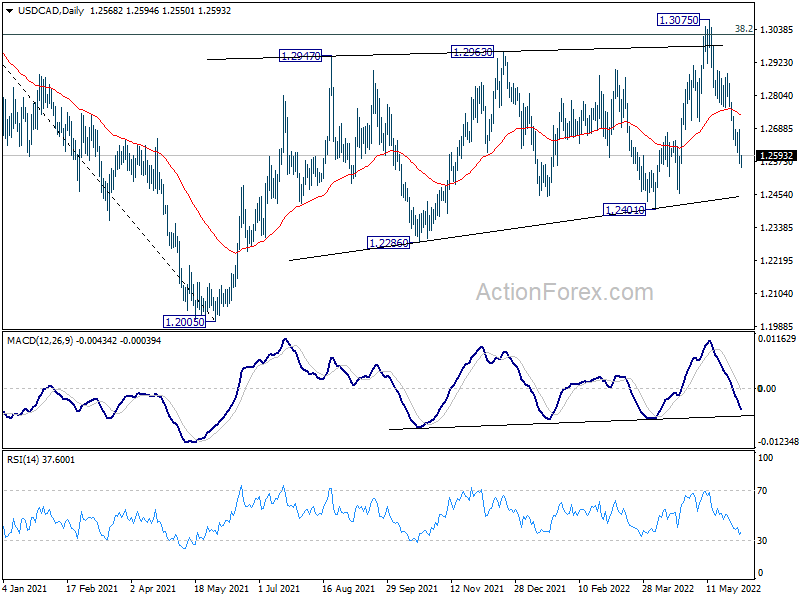Screen dimensions: 800x600
Task: Select the 1.20050 price low label
Action: click(184, 321)
